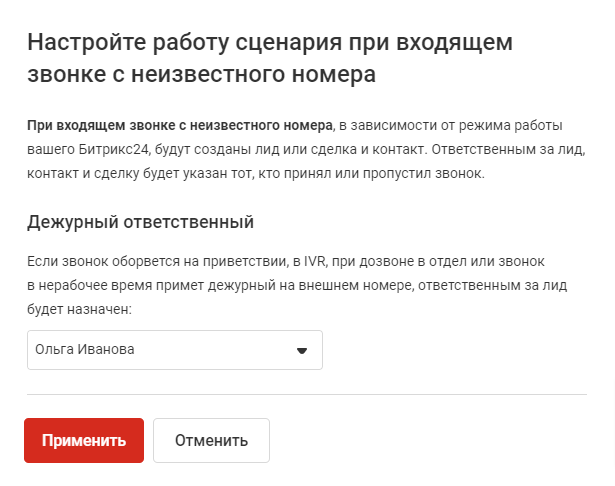Click the 'Дежурный ответственный' section heading

[x=140, y=221]
